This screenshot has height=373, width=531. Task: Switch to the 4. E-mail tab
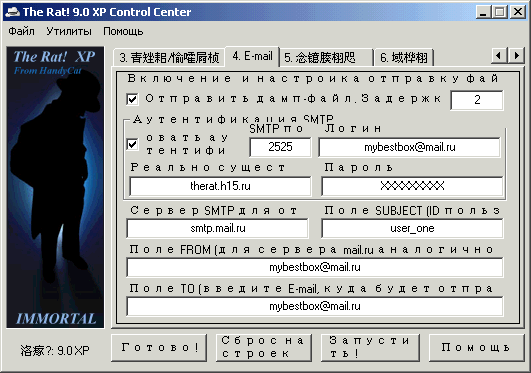pos(252,56)
